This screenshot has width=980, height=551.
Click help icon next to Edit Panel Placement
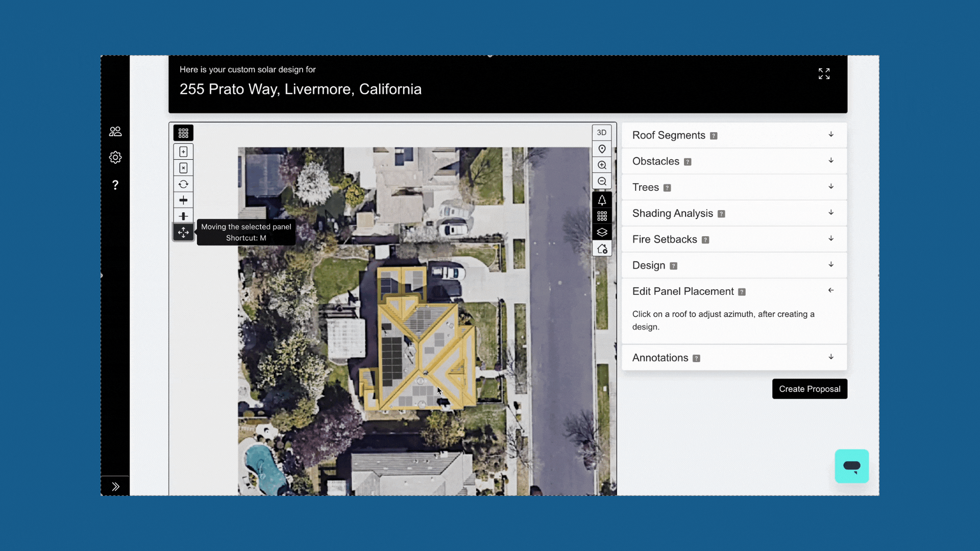click(742, 292)
